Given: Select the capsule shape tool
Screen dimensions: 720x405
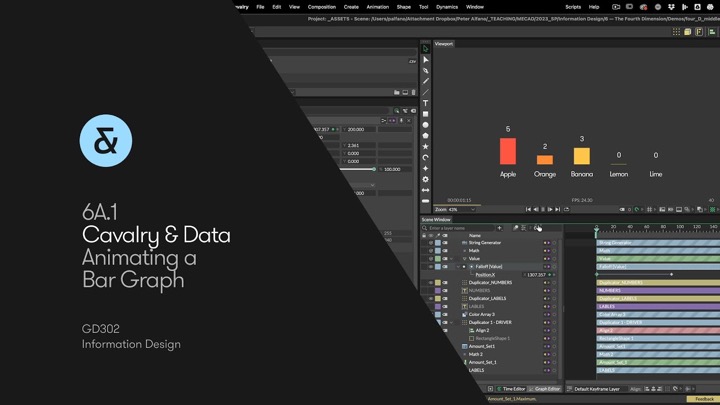Looking at the screenshot, I should point(426,201).
